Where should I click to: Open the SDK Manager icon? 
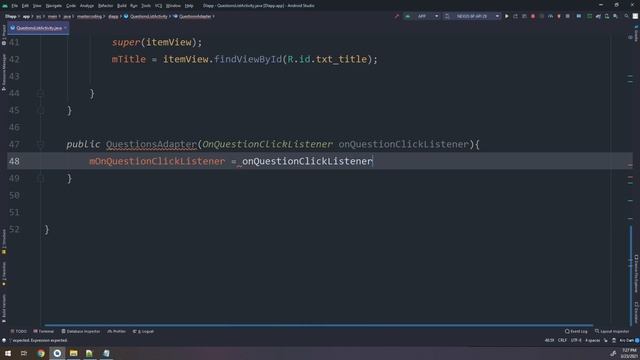[x=616, y=16]
